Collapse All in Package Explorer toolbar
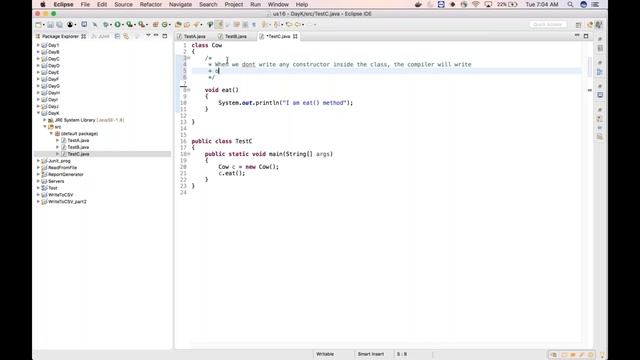This screenshot has width=640, height=360. coord(117,36)
